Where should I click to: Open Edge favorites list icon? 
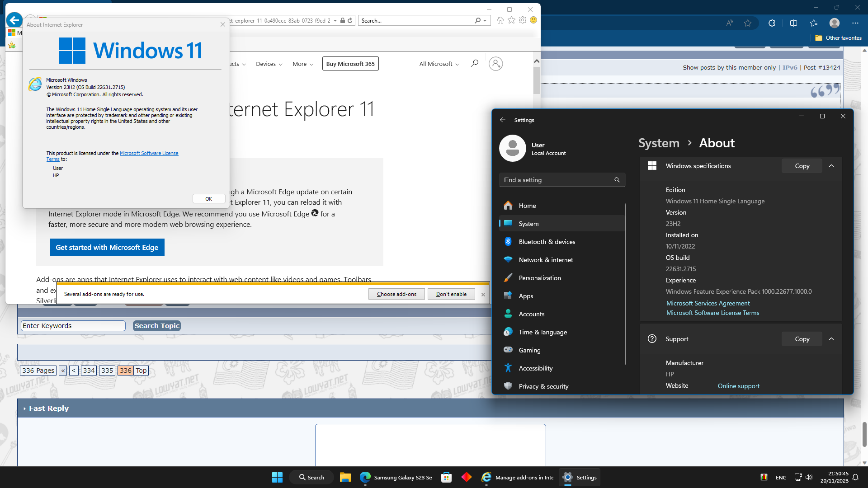click(814, 23)
